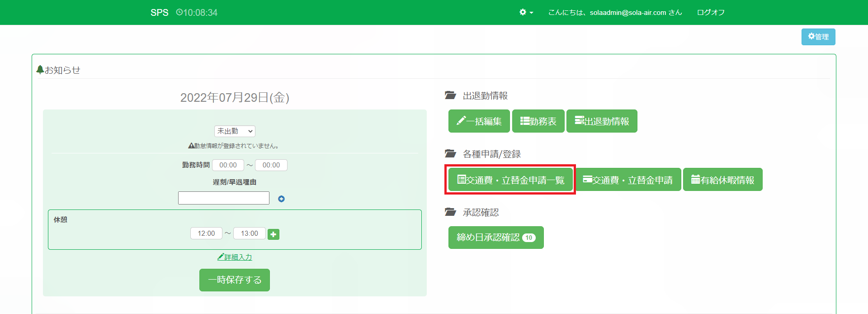Click the bell icon next to お知らせ
Image resolution: width=868 pixels, height=314 pixels.
click(40, 70)
